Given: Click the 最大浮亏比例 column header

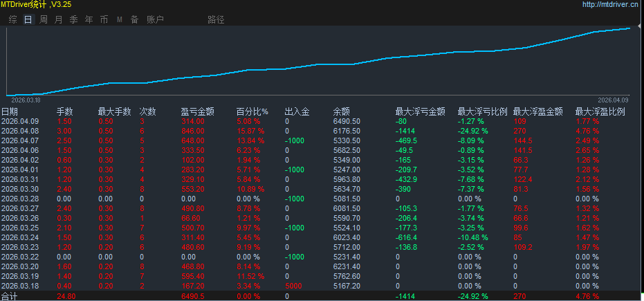Looking at the screenshot, I should (x=483, y=111).
